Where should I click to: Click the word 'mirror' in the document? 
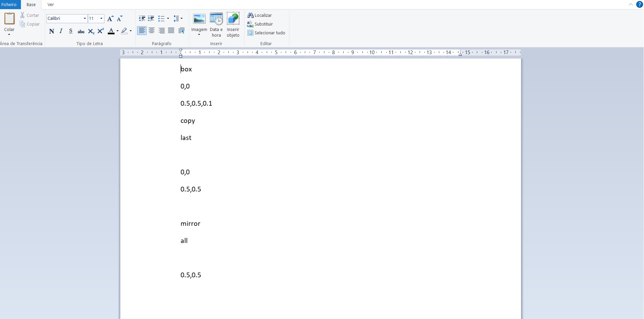[190, 223]
